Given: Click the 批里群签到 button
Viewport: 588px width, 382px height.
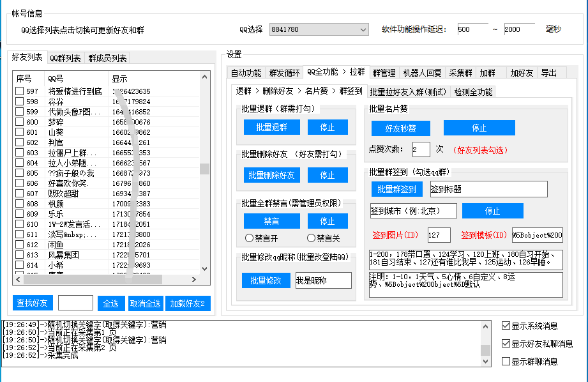Looking at the screenshot, I should point(396,189).
